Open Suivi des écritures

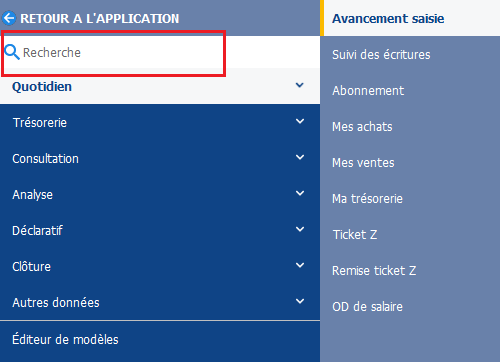[x=381, y=55]
